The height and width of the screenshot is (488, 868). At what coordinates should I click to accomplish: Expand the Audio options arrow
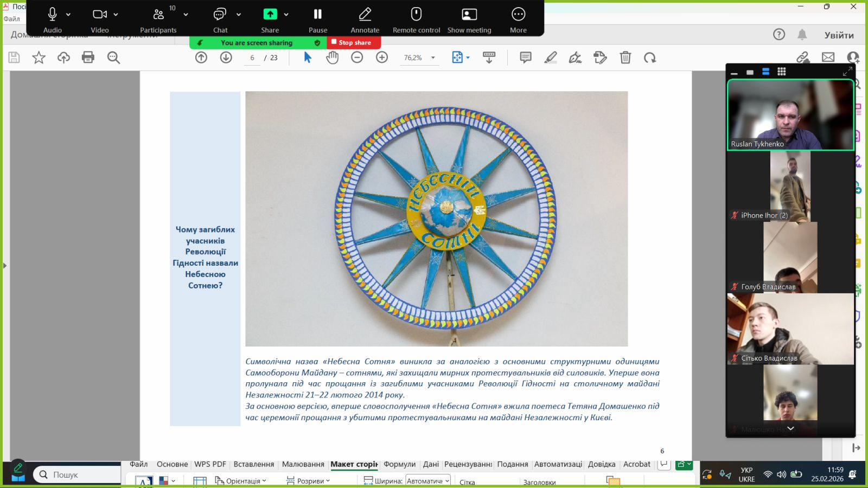(x=68, y=15)
